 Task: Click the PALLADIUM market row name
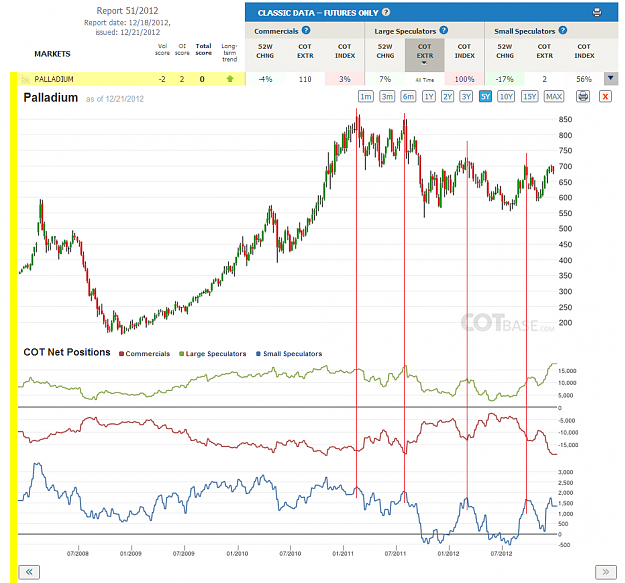54,79
